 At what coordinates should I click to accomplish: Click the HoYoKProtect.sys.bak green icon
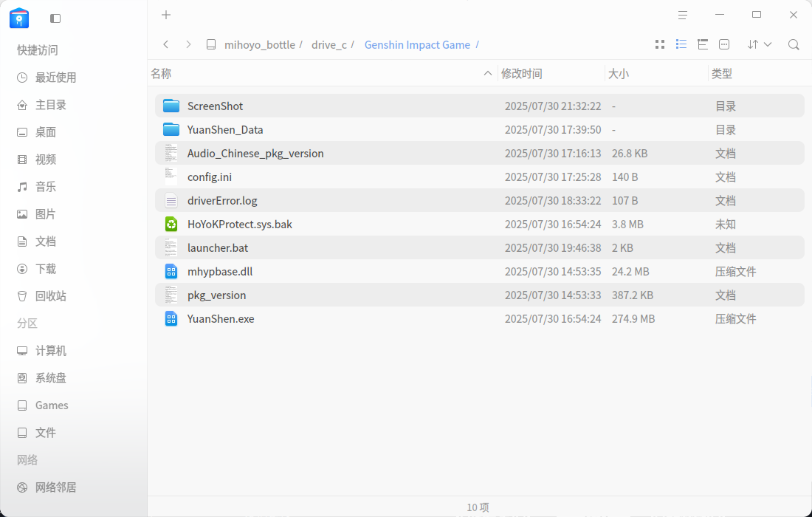pos(171,225)
